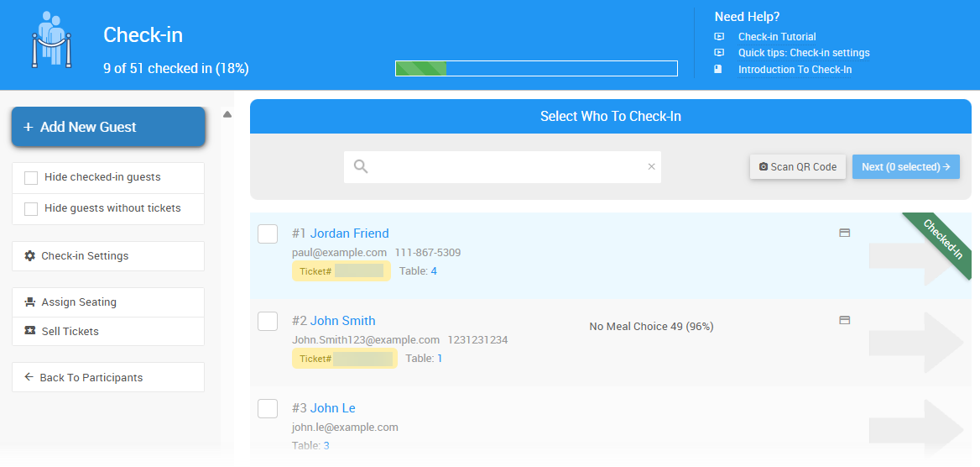Click the magnifying glass search icon
The image size is (980, 467).
click(x=361, y=166)
